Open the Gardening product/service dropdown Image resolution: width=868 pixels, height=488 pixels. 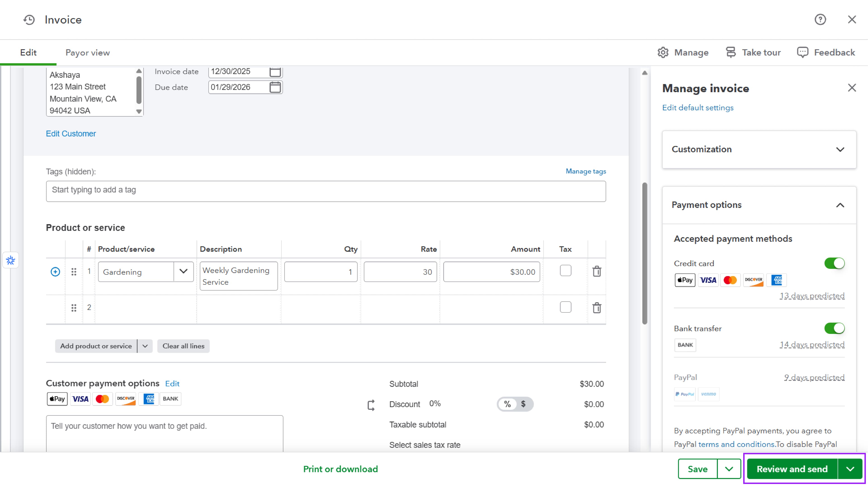coord(183,271)
